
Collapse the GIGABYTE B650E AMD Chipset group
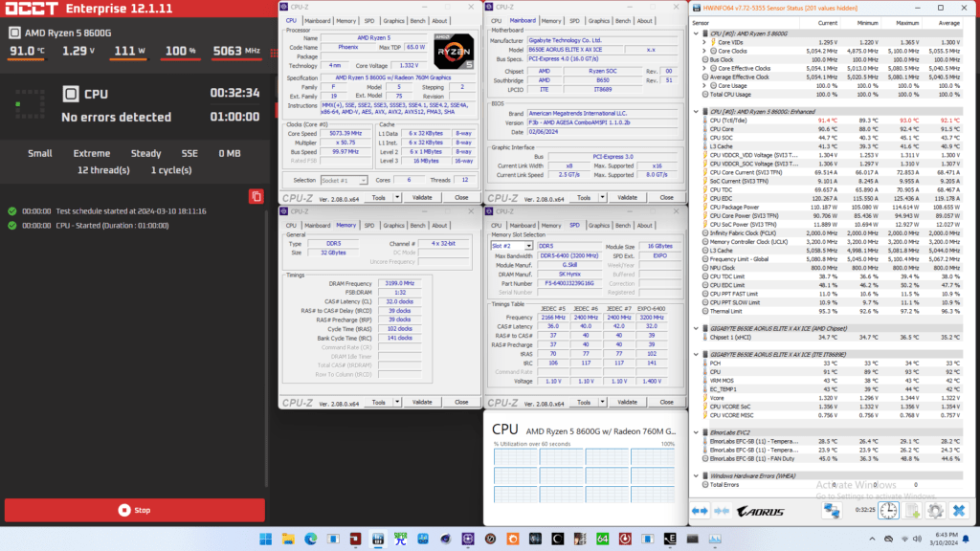coord(697,329)
